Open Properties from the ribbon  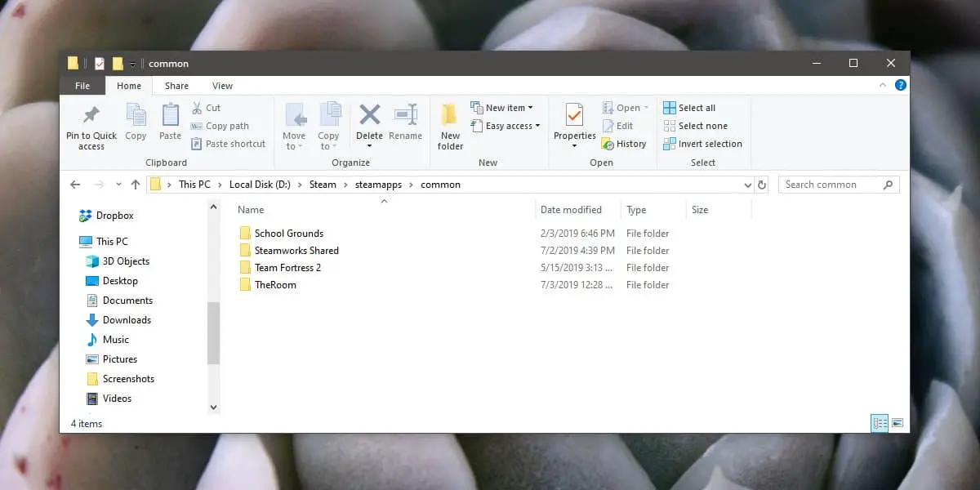click(x=575, y=127)
